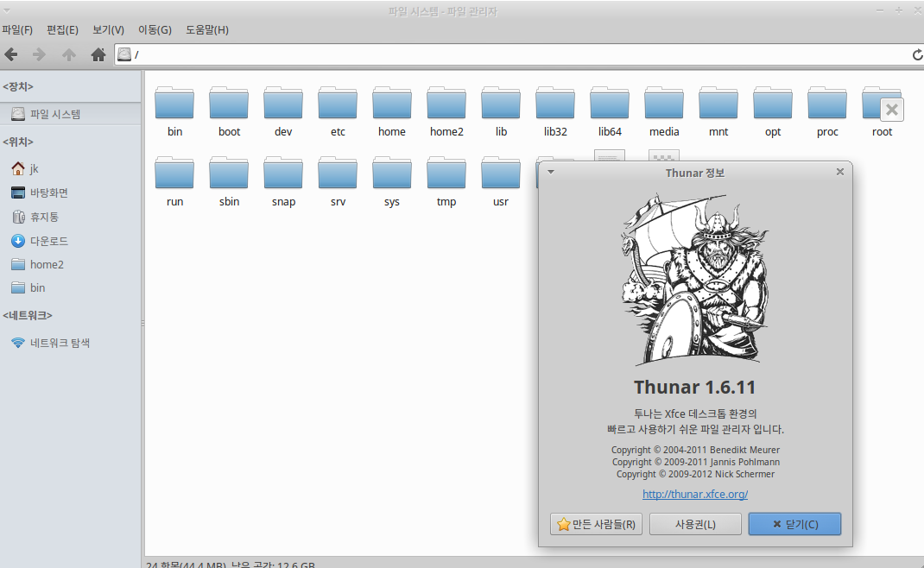Select the sys folder
The image size is (924, 568).
[x=392, y=181]
